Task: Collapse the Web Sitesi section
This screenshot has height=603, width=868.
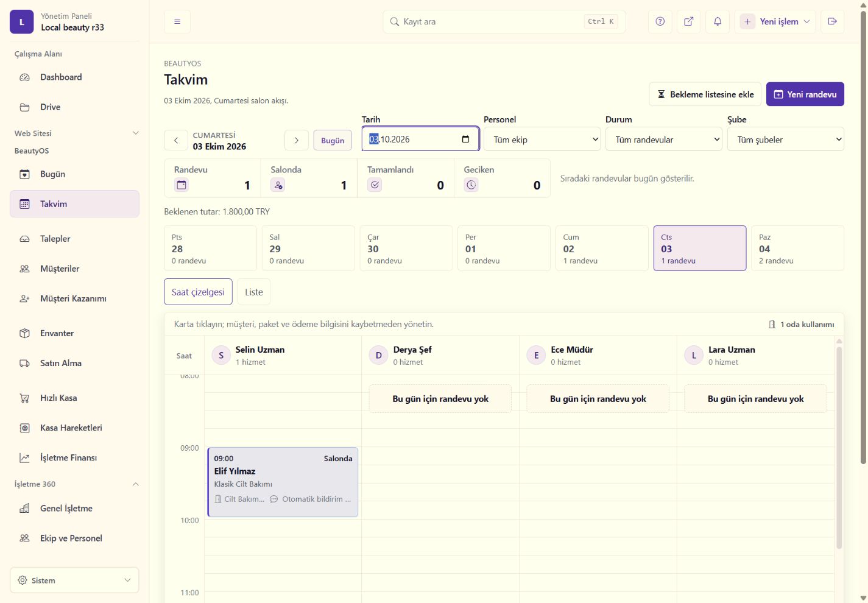Action: [x=136, y=133]
